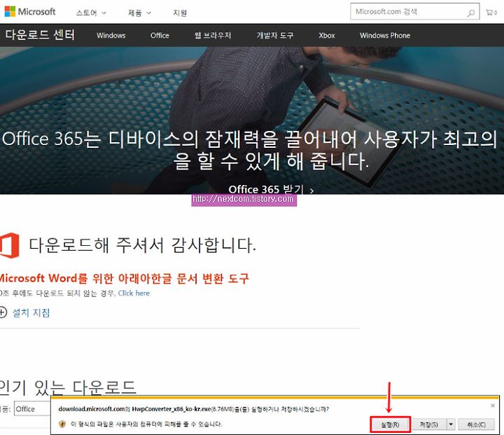Click the Microsoft Word 아래아한글 문서 변환 도구 title
Viewport: 504px width, 435px height.
click(x=124, y=278)
